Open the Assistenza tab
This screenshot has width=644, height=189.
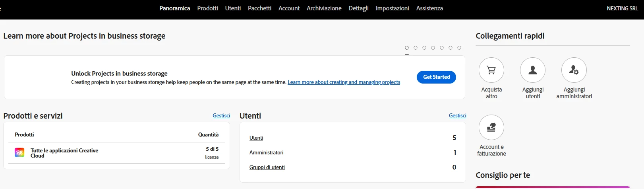coord(429,8)
